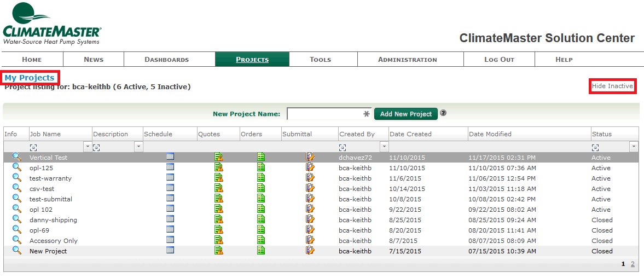644x278 pixels.
Task: Expand Created By filter dropdown arrow
Action: pos(385,147)
